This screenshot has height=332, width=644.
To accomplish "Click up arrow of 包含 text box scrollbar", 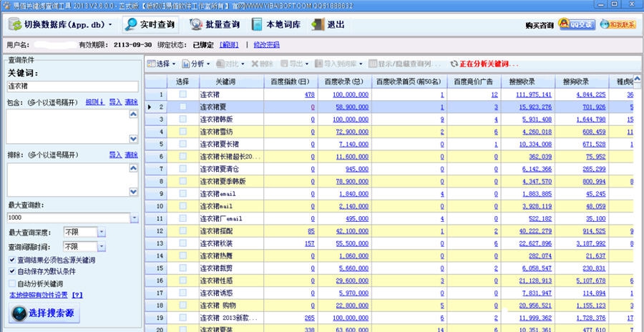I will (134, 114).
